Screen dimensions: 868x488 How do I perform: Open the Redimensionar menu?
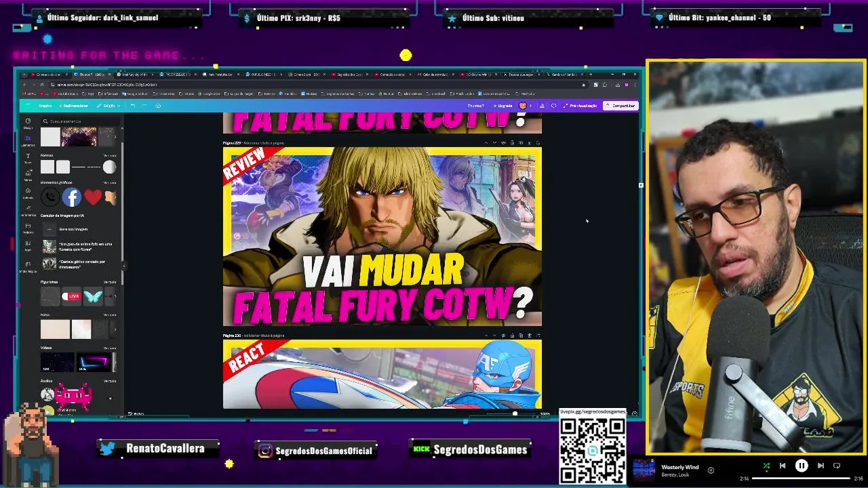[x=73, y=106]
